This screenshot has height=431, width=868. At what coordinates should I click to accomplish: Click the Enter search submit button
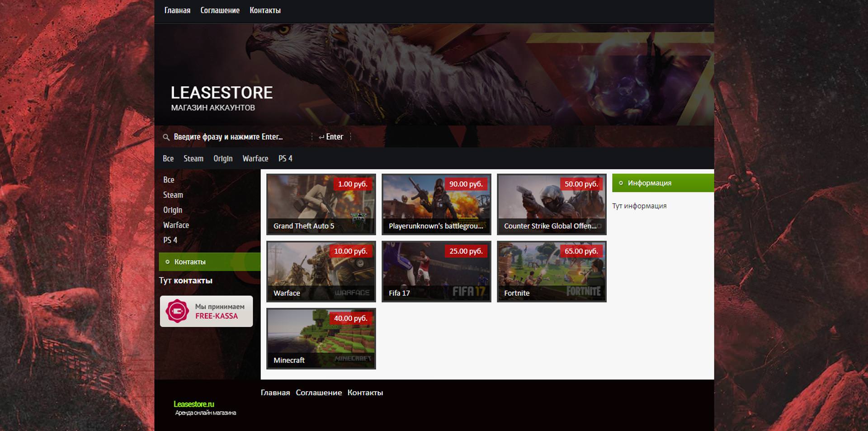pos(331,137)
